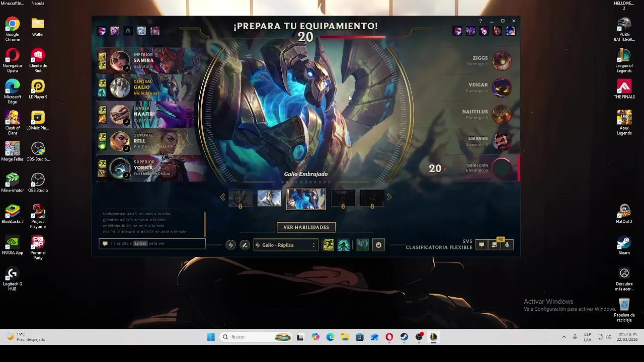644x362 pixels.
Task: Select the first locked Galio skin thumbnail
Action: coord(240,199)
